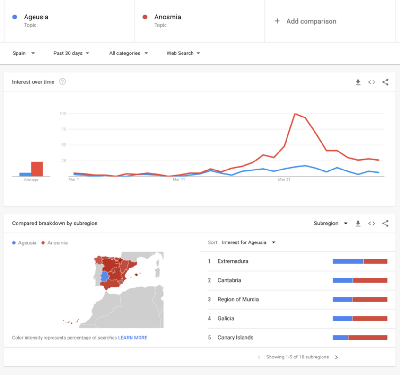Click the red Anosmia term dot
The height and width of the screenshot is (375, 400).
click(x=145, y=17)
